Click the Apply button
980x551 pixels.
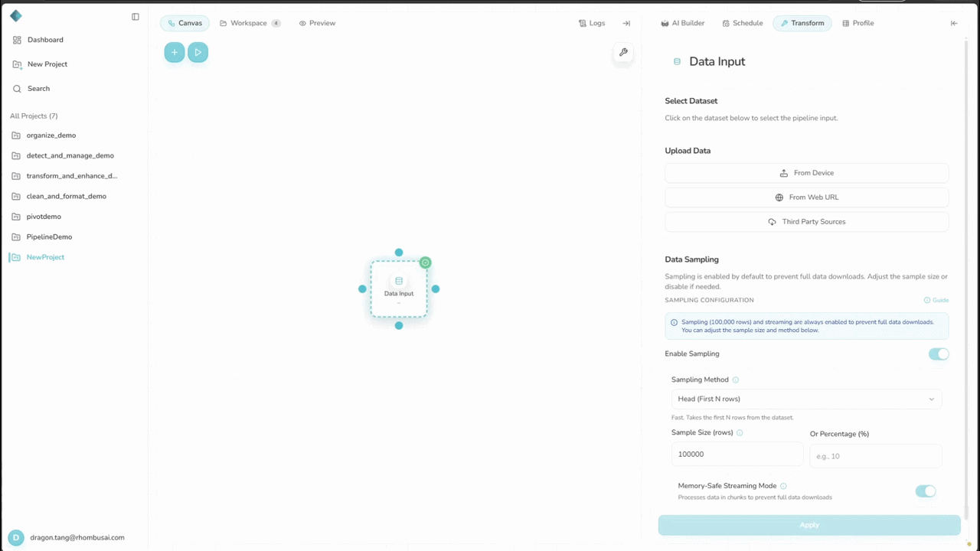coord(809,525)
